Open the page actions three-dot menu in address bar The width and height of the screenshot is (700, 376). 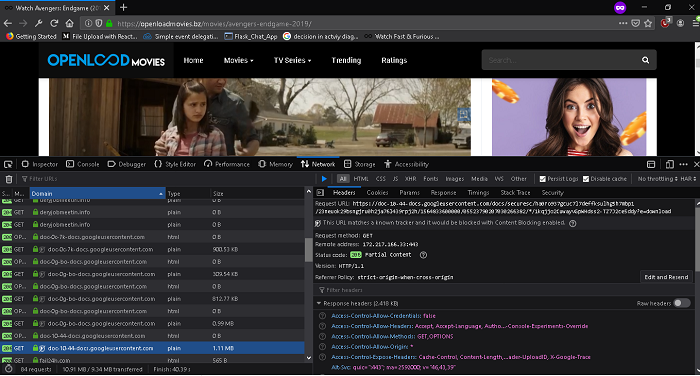(623, 23)
